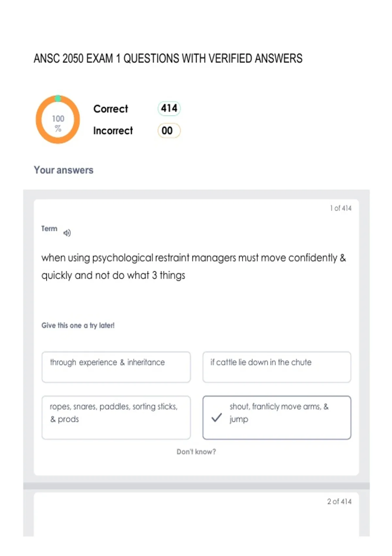
Task: Click the '1 of 414' counter
Action: coord(341,208)
